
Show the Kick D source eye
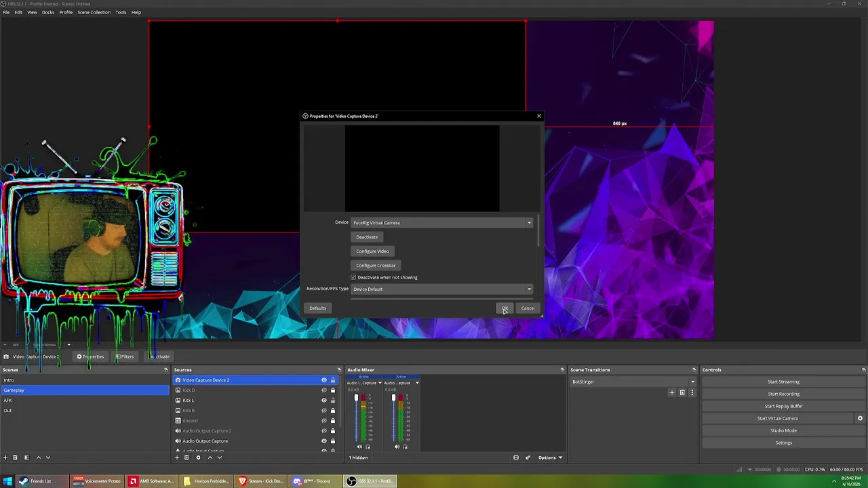pos(323,390)
